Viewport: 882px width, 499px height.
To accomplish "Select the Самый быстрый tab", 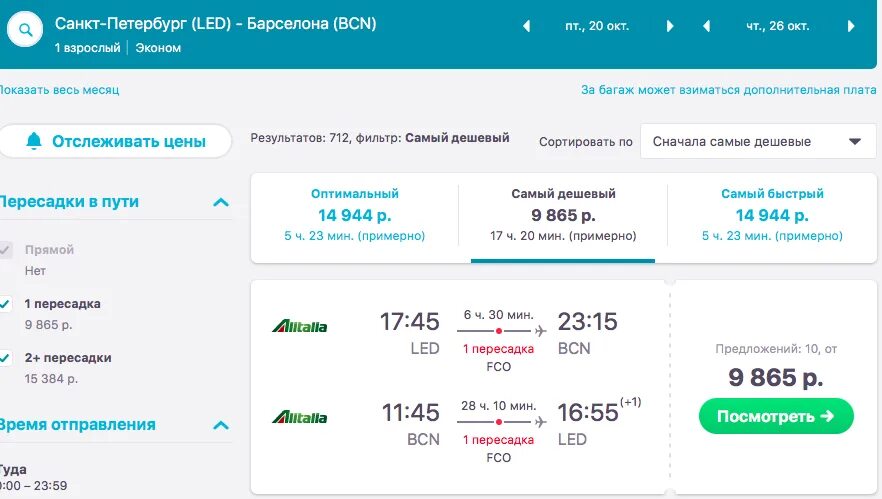I will click(x=772, y=215).
